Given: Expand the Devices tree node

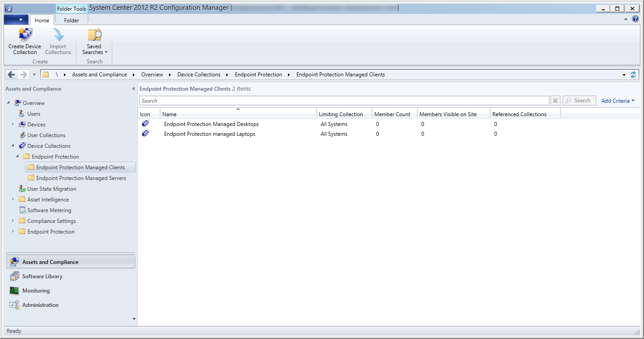Looking at the screenshot, I should [13, 124].
